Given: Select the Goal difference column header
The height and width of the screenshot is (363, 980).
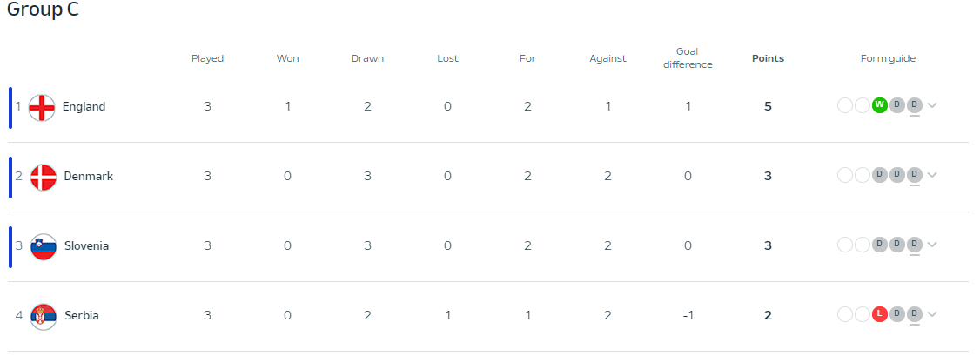Looking at the screenshot, I should (688, 58).
